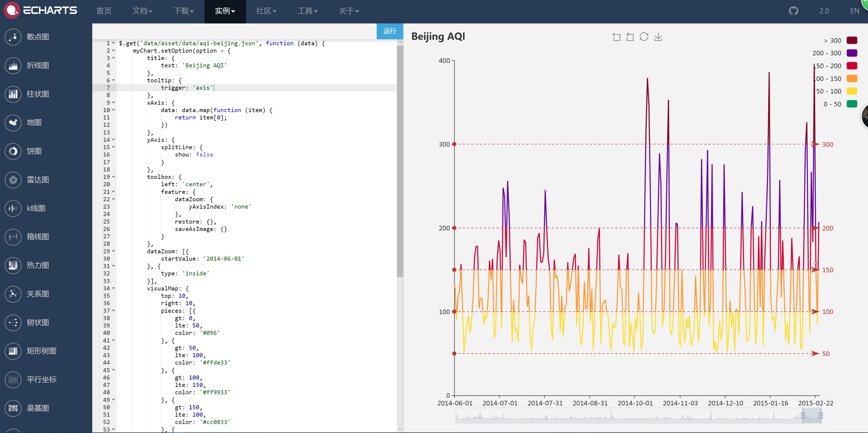The height and width of the screenshot is (433, 868).
Task: Open the candlestick (k线图) icon
Action: (x=13, y=208)
